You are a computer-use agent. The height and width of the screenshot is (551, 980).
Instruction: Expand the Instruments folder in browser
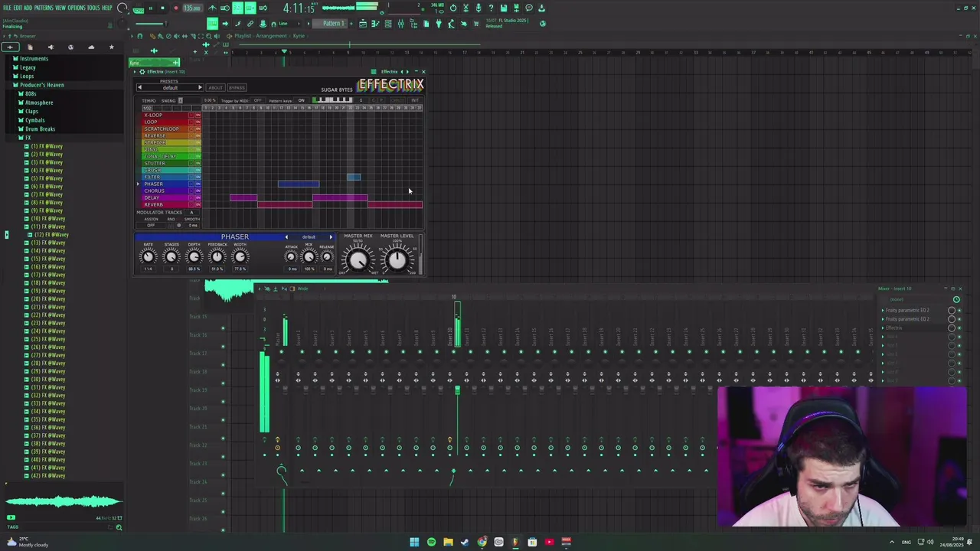pyautogui.click(x=34, y=58)
